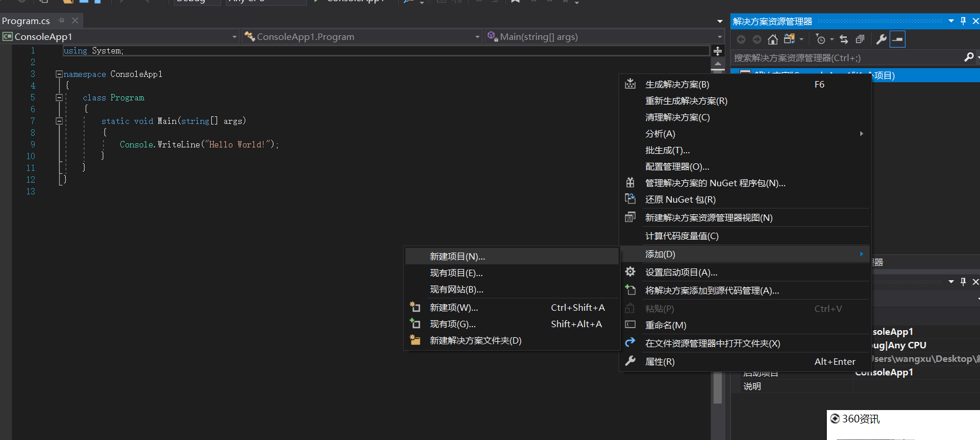Choose 清理解决方案(C) menu entry
The width and height of the screenshot is (980, 440).
coord(745,117)
